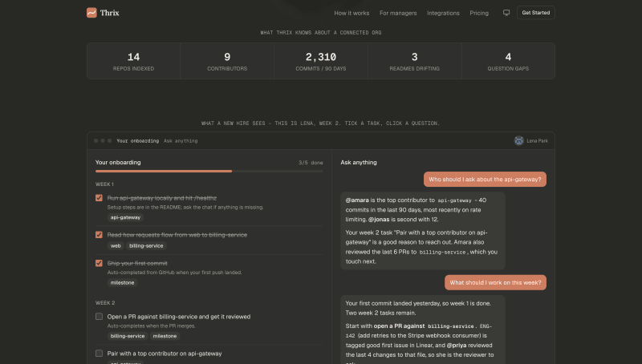Uncheck Run api-gateway locally task
642x364 pixels.
(99, 198)
